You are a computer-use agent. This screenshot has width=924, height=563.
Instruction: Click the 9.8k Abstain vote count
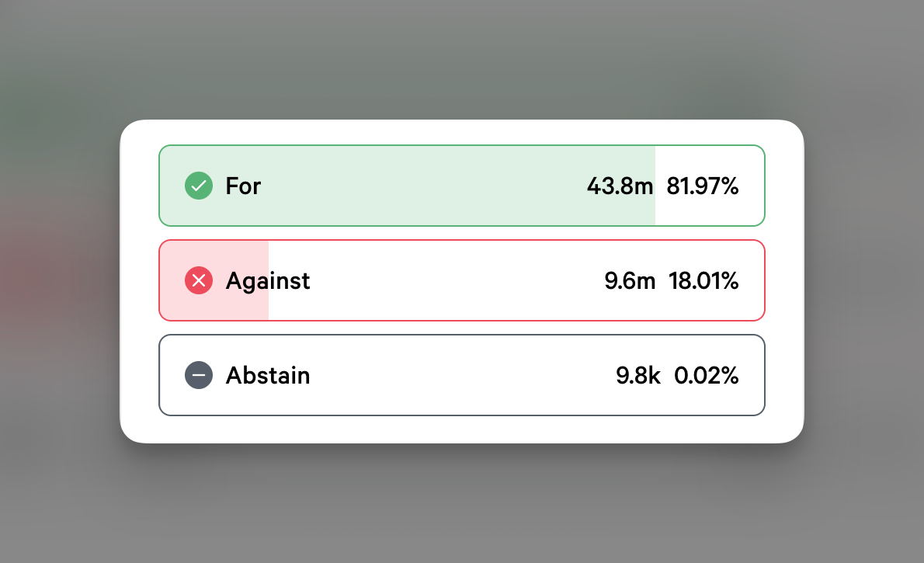637,375
